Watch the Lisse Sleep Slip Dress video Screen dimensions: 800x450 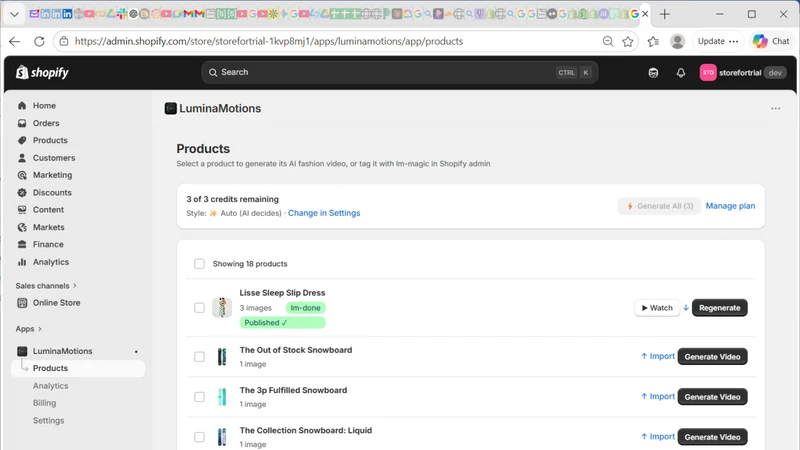coord(657,308)
